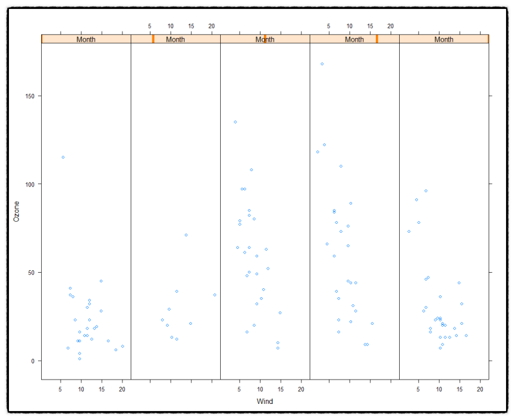Click the orange marker inside middle Month strip

click(265, 39)
